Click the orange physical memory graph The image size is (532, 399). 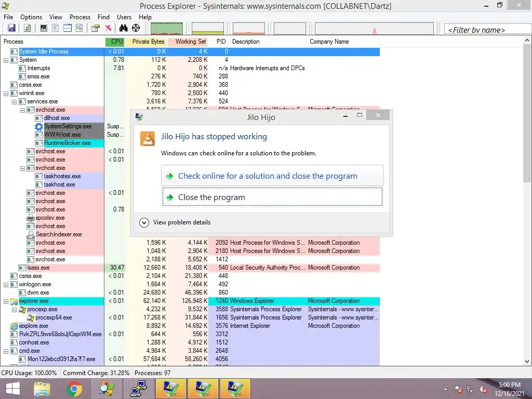pyautogui.click(x=249, y=29)
